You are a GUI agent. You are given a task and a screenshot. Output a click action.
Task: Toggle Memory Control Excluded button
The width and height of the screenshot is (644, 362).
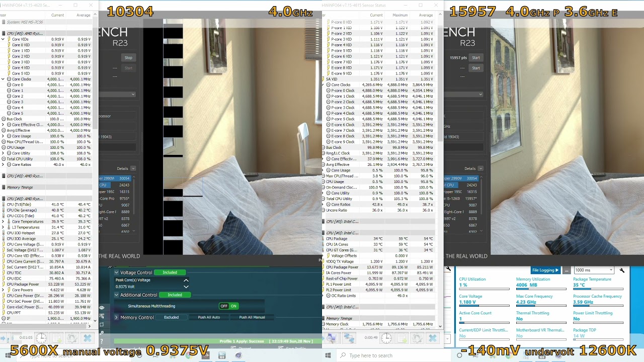pos(171,317)
